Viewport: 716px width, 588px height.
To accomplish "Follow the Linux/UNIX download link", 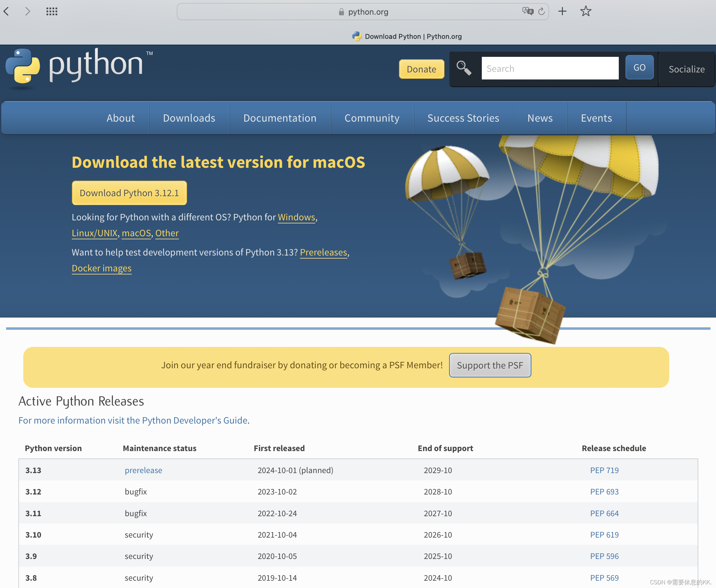I will click(x=94, y=233).
